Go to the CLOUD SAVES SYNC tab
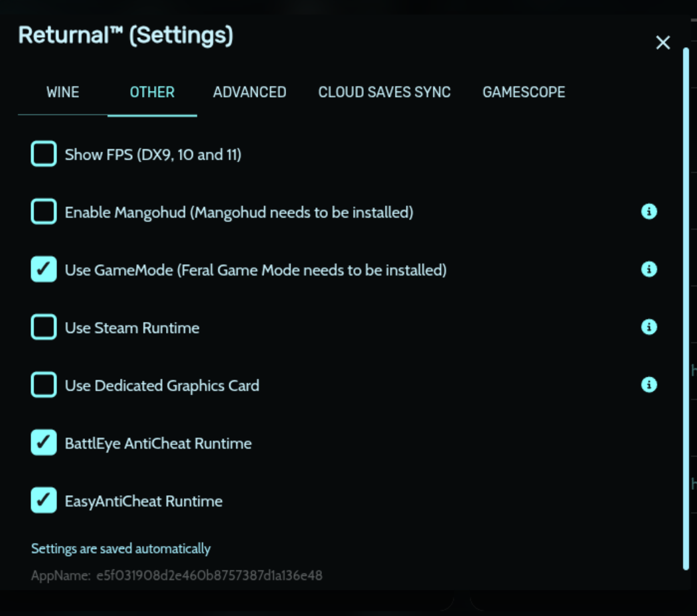 (x=384, y=92)
